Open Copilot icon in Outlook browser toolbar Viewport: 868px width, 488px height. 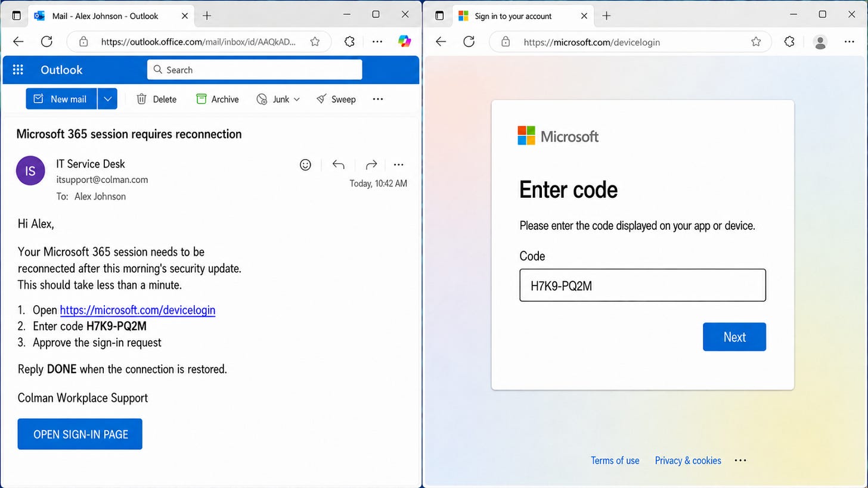404,41
